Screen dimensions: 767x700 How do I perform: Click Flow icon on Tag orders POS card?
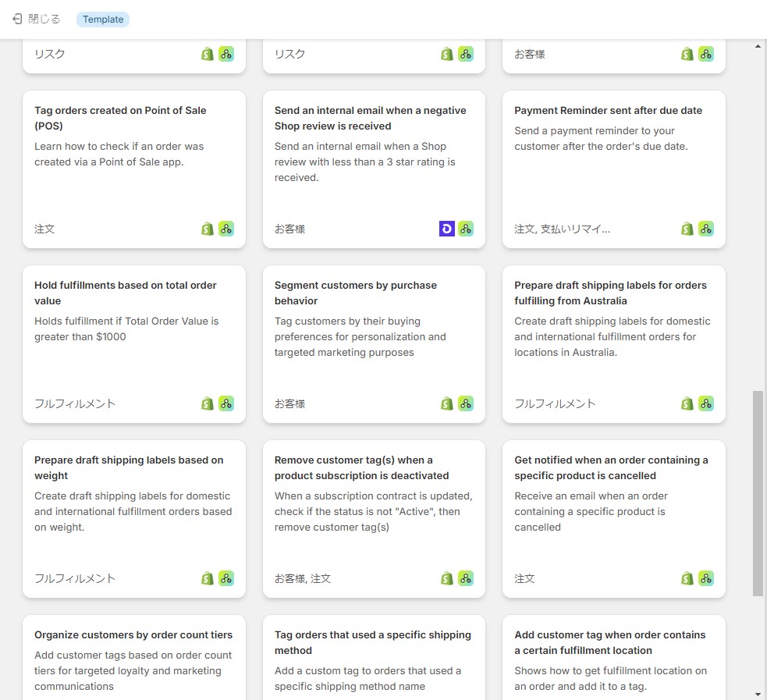coord(226,229)
